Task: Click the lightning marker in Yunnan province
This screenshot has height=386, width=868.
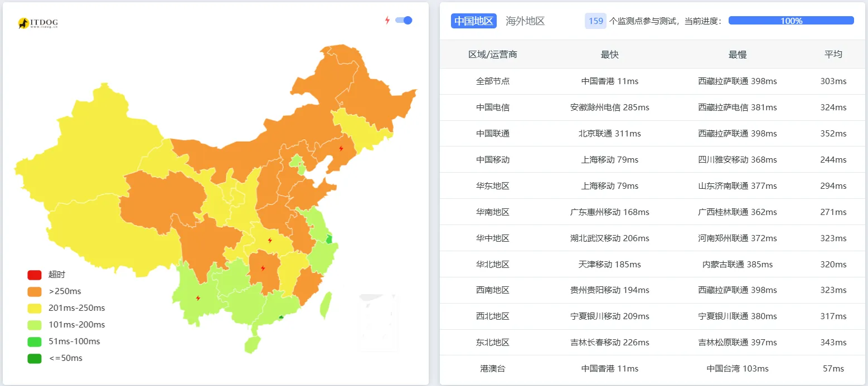Action: point(197,298)
